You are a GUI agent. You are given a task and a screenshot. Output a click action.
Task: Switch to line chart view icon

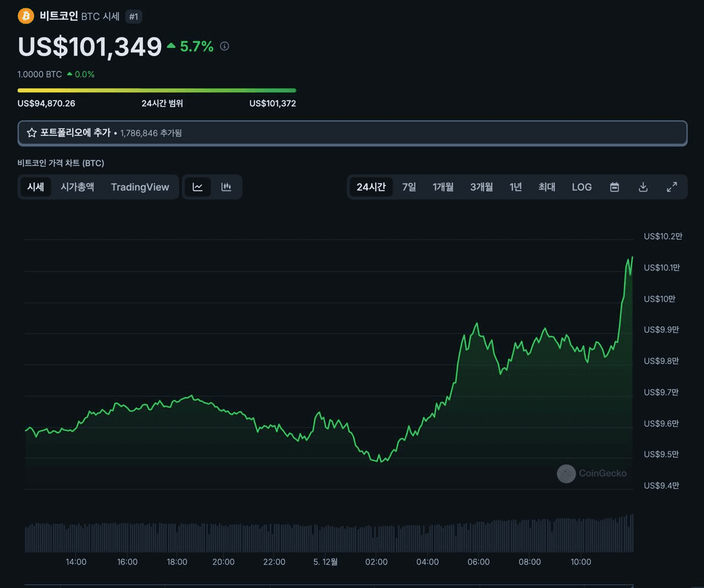(197, 187)
